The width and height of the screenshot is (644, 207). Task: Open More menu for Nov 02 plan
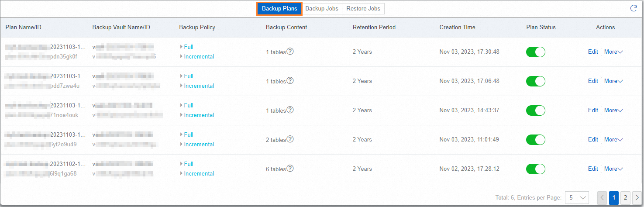point(613,169)
